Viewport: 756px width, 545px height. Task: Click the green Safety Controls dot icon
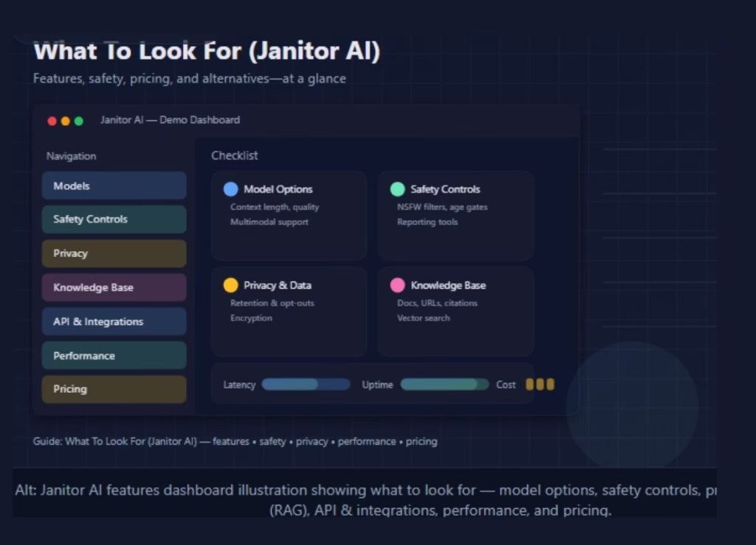point(398,189)
